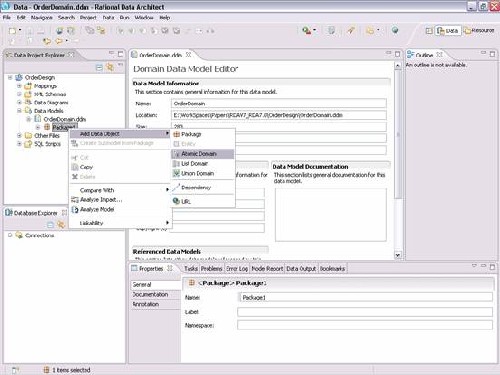This screenshot has height=375, width=500.
Task: Expand the Data Diagrams folder
Action: pos(19,102)
